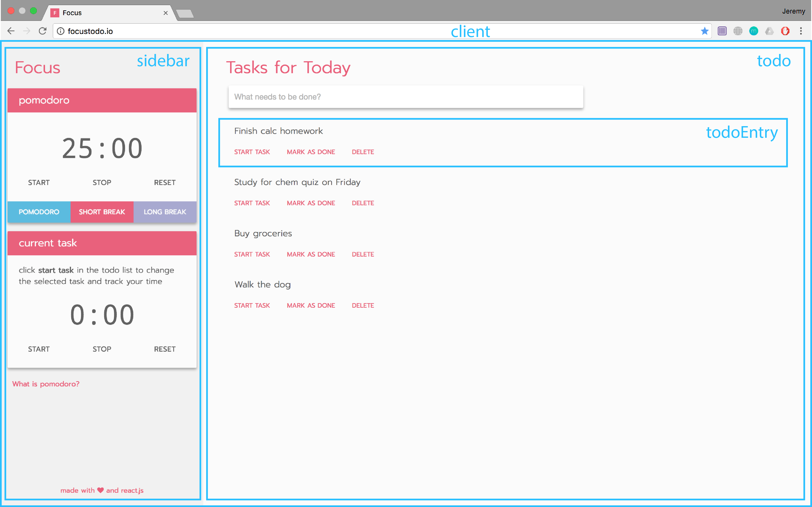Click the site info icon in address bar
This screenshot has width=812, height=507.
coord(60,31)
